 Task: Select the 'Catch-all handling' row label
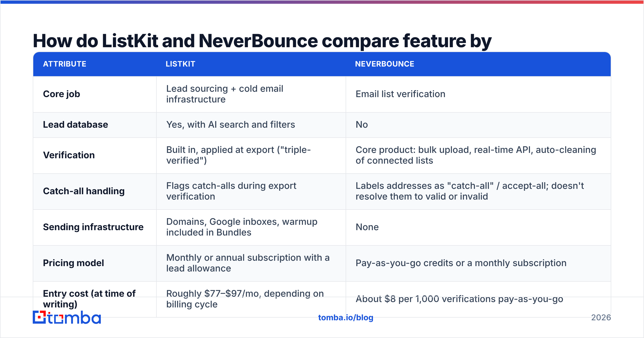pyautogui.click(x=84, y=191)
